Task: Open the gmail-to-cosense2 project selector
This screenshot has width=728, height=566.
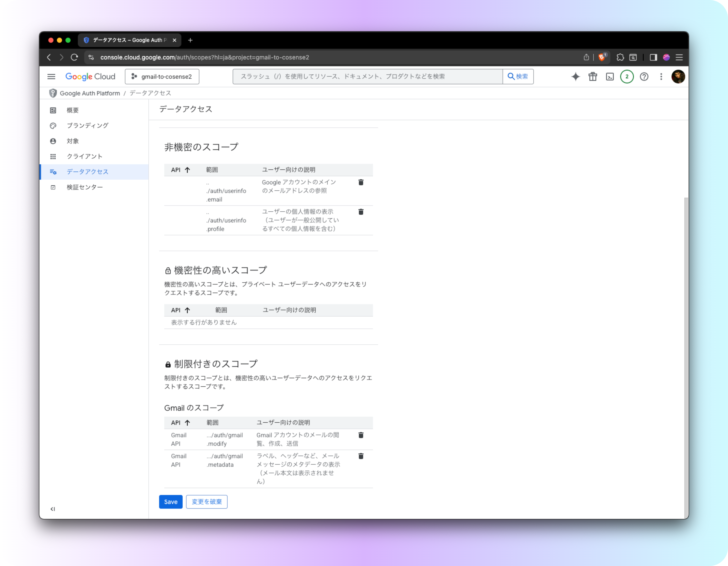Action: click(x=162, y=77)
